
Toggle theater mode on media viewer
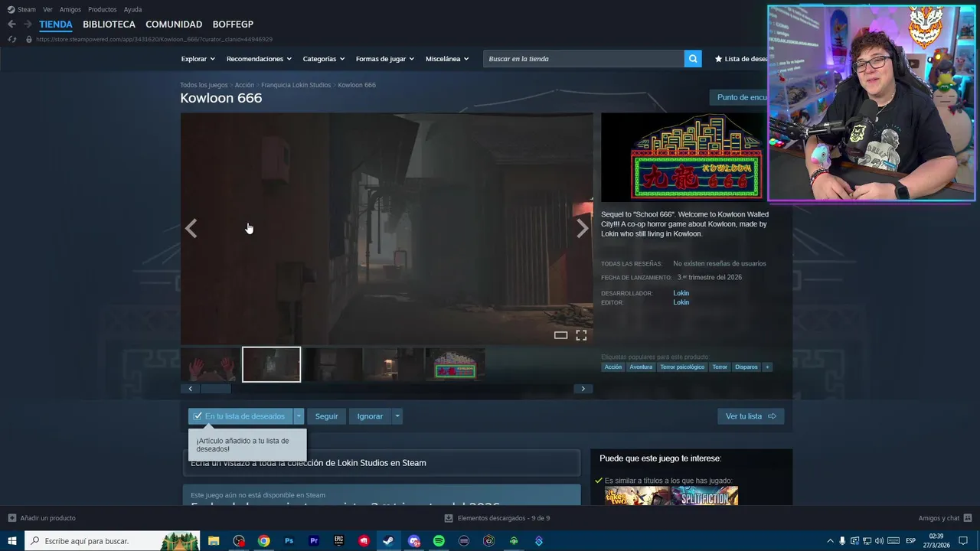pos(560,335)
